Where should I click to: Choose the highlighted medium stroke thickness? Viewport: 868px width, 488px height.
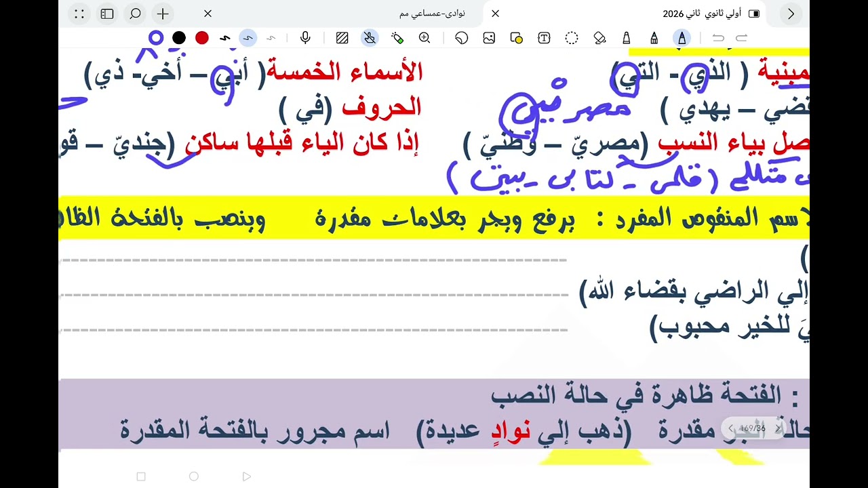point(248,38)
